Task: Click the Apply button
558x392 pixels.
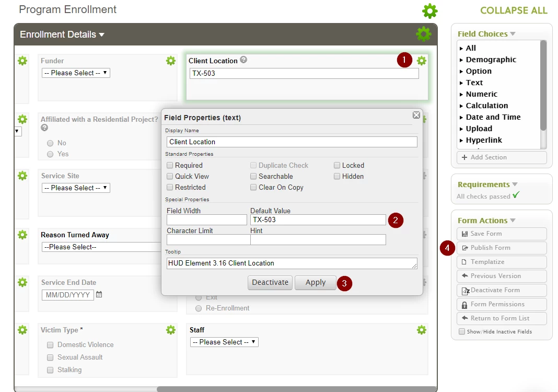Action: (315, 283)
